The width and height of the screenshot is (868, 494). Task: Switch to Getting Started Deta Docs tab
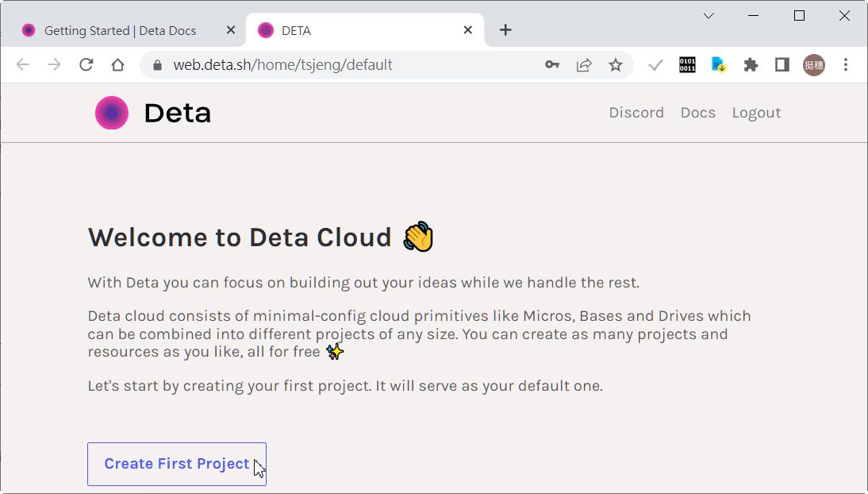(x=120, y=30)
